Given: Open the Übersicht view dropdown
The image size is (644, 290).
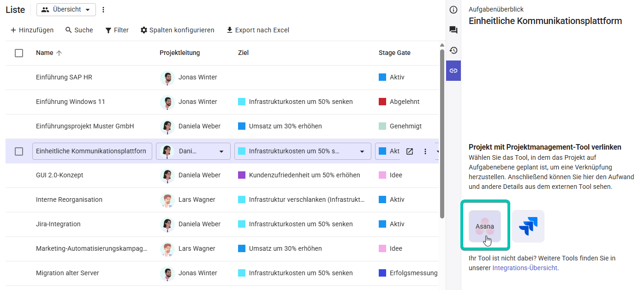Looking at the screenshot, I should click(x=66, y=9).
